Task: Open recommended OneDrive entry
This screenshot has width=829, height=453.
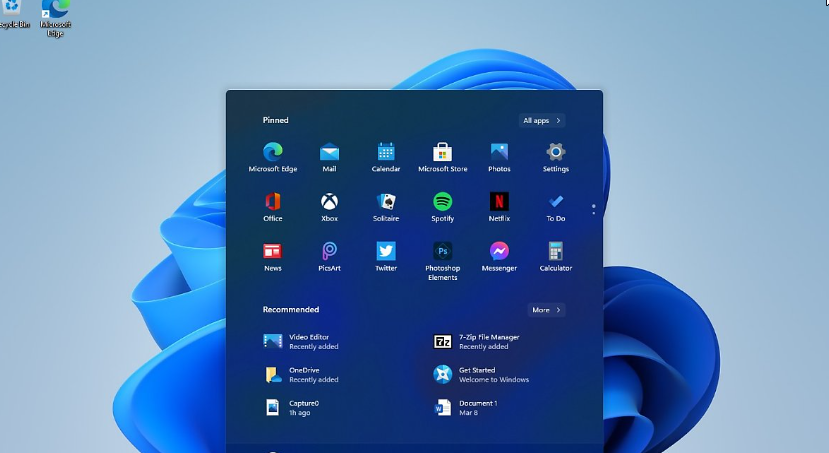Action: (x=301, y=375)
